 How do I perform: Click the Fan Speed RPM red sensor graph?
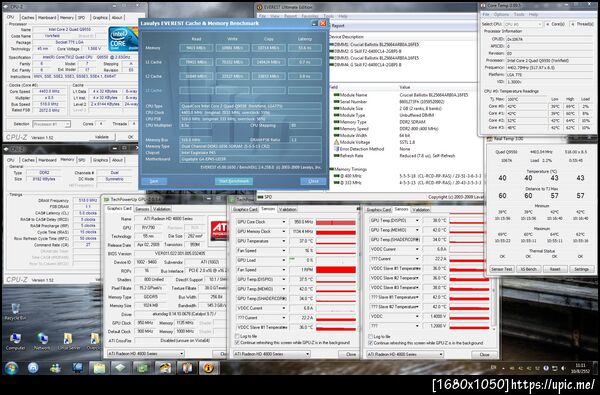(x=336, y=270)
